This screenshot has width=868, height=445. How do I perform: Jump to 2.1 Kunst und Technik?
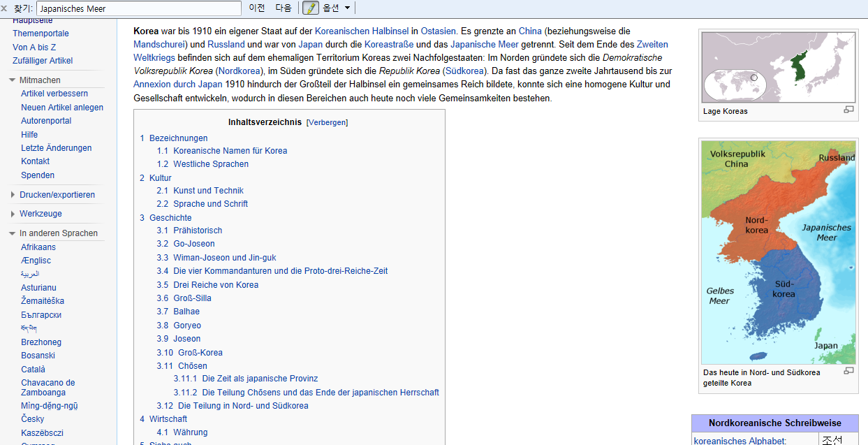[x=200, y=191]
